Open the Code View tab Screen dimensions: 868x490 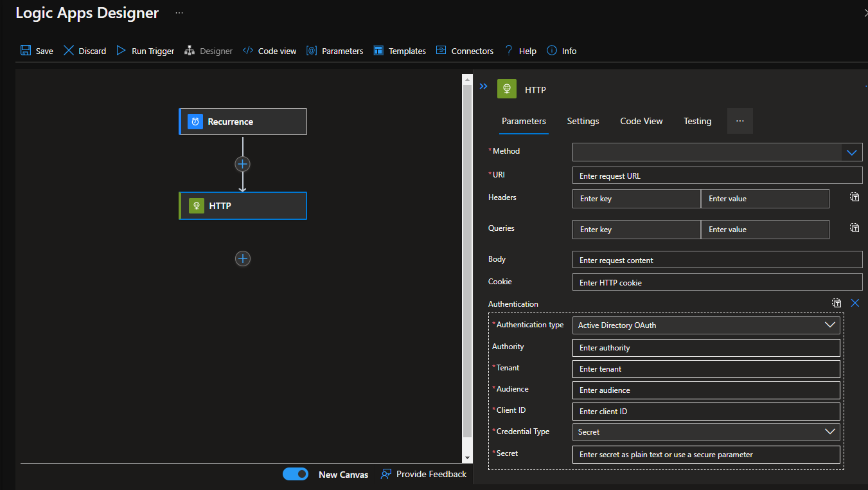tap(641, 121)
